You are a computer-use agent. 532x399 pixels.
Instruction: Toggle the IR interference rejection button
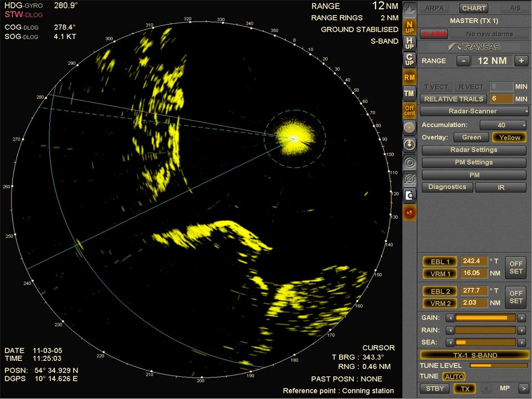pos(501,187)
